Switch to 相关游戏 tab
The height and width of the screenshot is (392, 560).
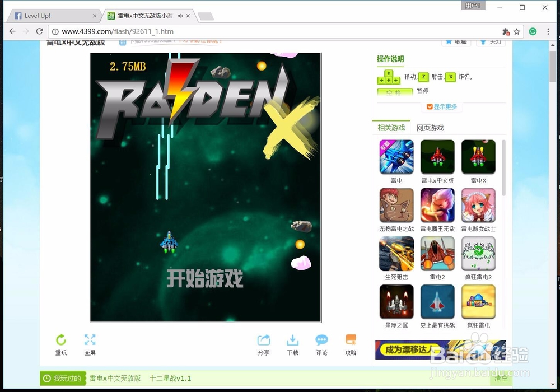(x=391, y=128)
